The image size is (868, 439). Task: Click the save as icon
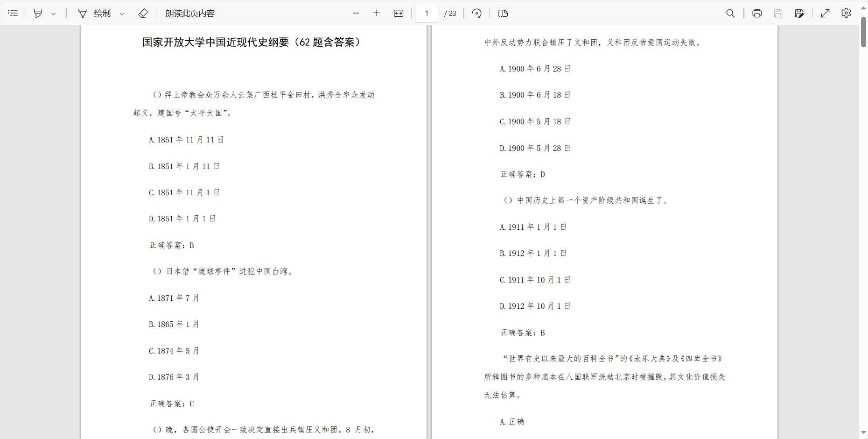pos(799,13)
